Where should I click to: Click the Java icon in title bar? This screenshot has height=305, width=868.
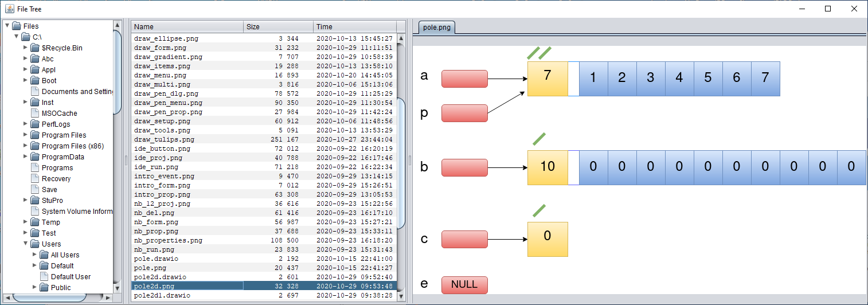click(10, 9)
